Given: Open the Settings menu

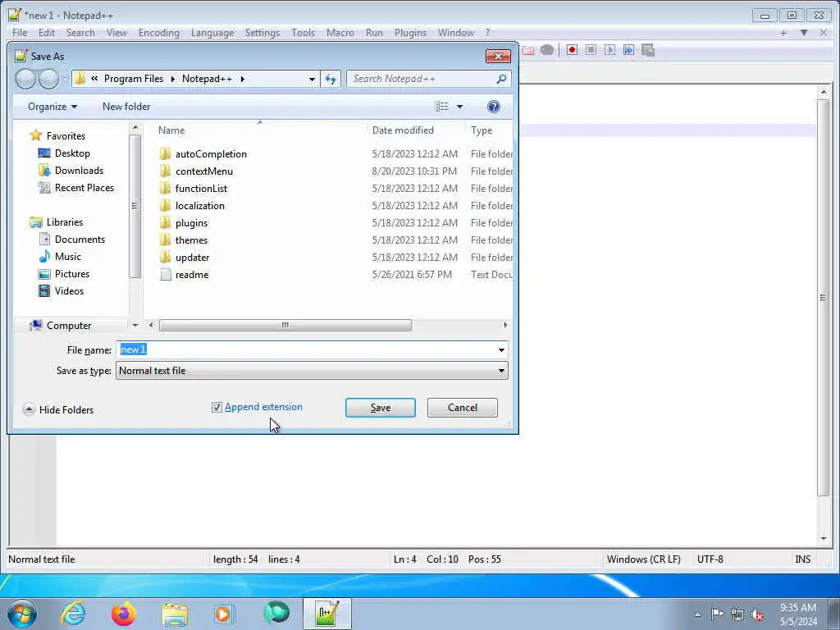Looking at the screenshot, I should click(262, 33).
